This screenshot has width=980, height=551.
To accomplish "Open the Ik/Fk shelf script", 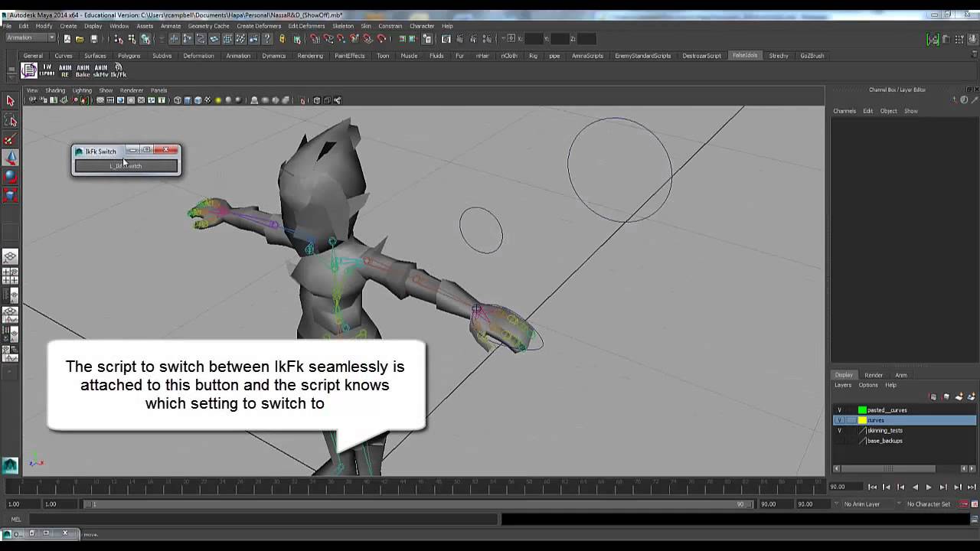I will 118,70.
